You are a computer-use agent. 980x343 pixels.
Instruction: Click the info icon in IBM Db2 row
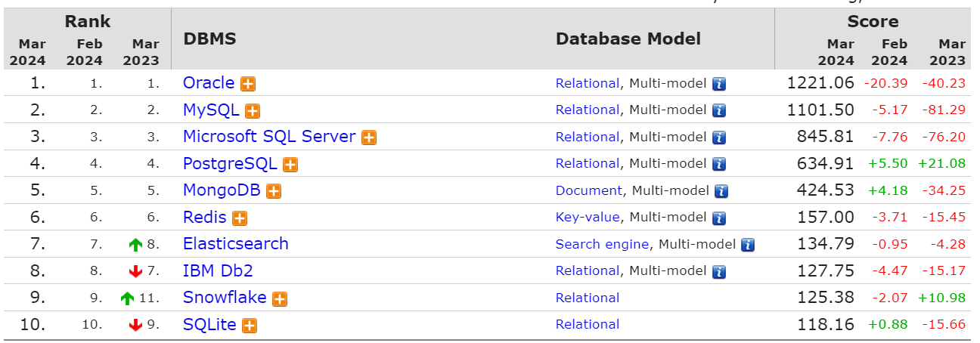click(x=719, y=272)
